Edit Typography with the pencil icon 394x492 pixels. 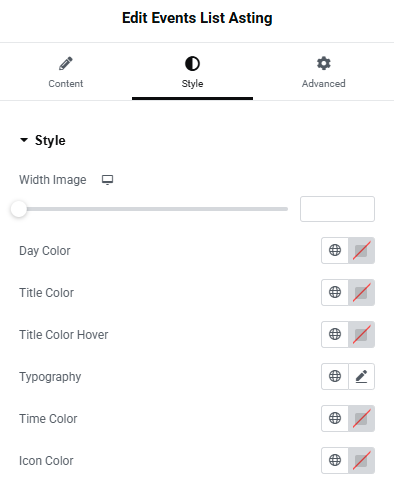tap(361, 376)
